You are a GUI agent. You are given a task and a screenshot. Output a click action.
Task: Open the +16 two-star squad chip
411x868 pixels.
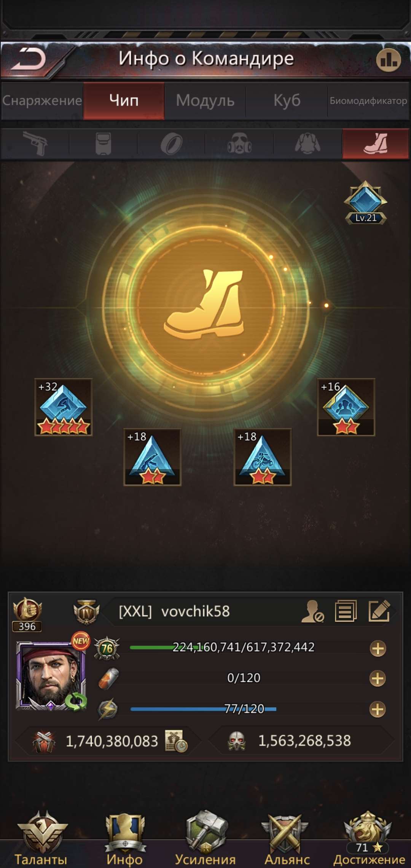(x=346, y=407)
